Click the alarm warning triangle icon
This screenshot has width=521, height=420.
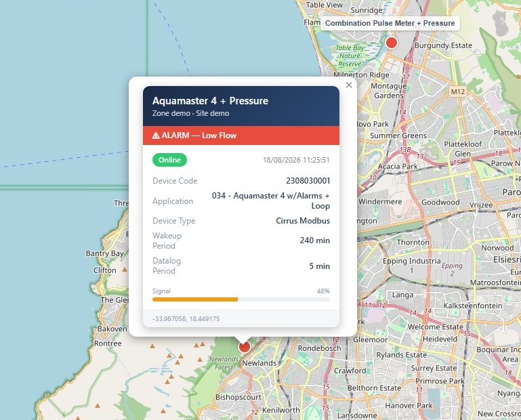click(x=156, y=135)
